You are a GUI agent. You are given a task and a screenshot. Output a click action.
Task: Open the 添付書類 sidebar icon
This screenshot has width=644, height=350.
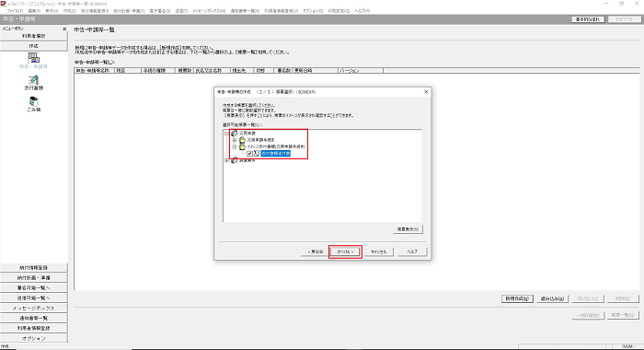click(x=34, y=80)
